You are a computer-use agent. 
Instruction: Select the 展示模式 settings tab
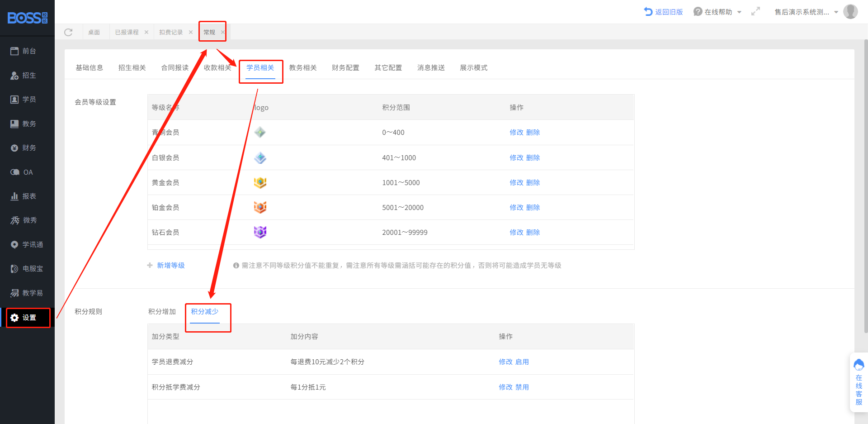[474, 68]
